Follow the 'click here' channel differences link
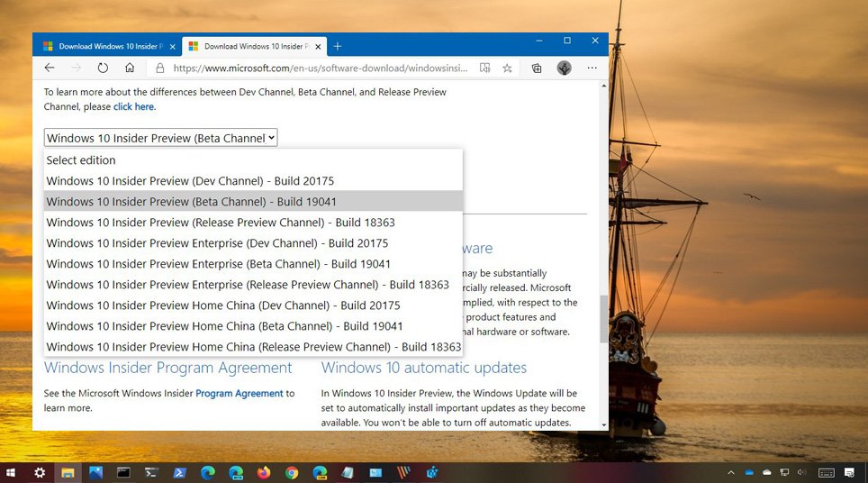This screenshot has height=483, width=868. click(133, 106)
